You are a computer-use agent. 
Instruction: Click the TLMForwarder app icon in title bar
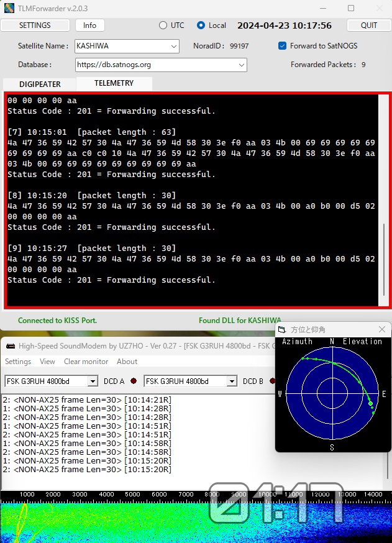click(9, 8)
